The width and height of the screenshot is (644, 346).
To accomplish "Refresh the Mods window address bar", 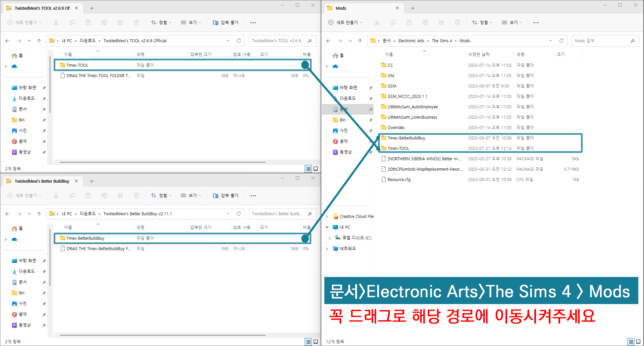I will 561,41.
